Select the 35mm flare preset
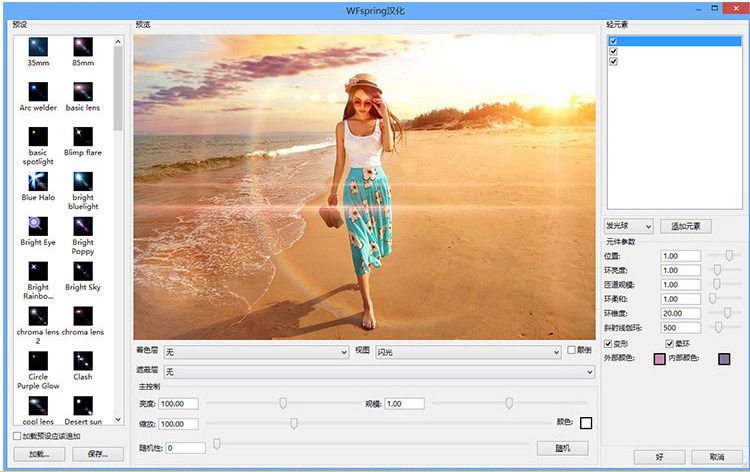Screen dimensions: 750x472 coord(39,47)
